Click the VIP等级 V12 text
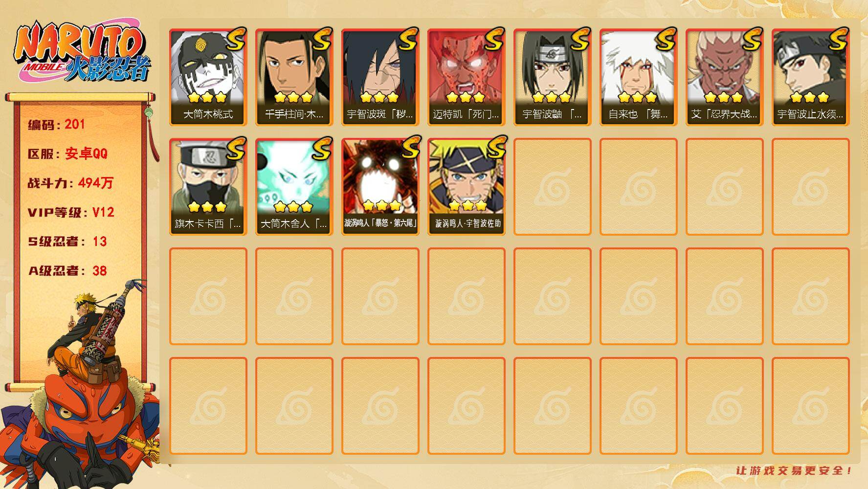Image resolution: width=868 pixels, height=489 pixels. click(71, 212)
